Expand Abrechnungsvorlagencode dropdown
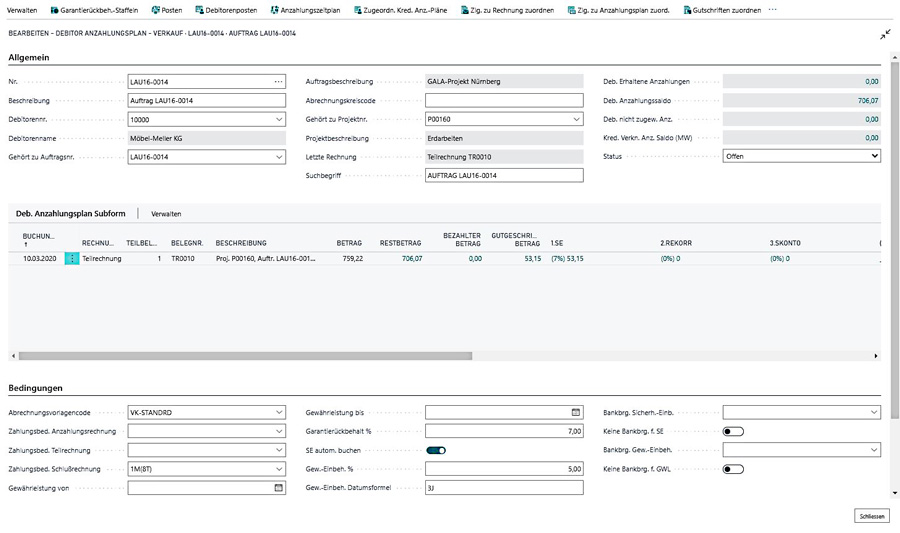The width and height of the screenshot is (900, 533). pos(279,412)
